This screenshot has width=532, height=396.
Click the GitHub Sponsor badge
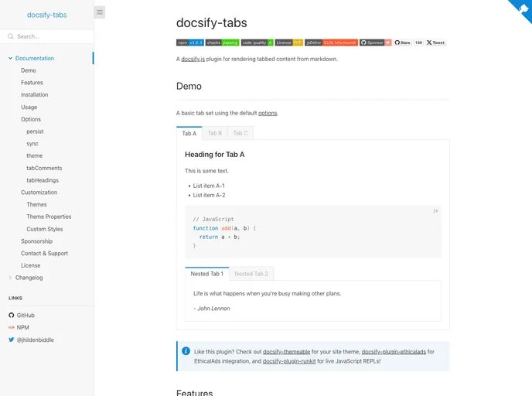[x=376, y=43]
